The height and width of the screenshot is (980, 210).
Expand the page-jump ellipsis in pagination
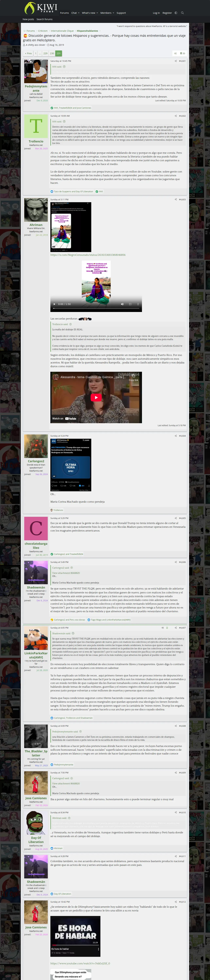40,54
